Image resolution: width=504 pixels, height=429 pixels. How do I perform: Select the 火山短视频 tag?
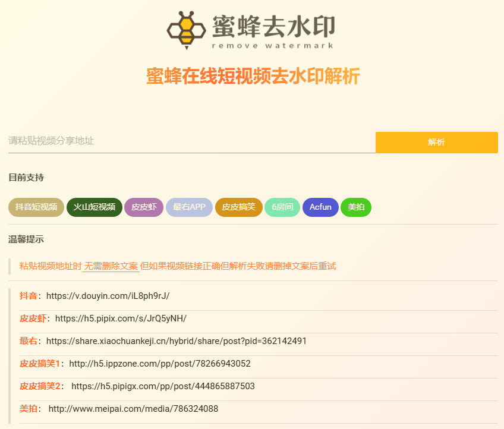tap(94, 207)
